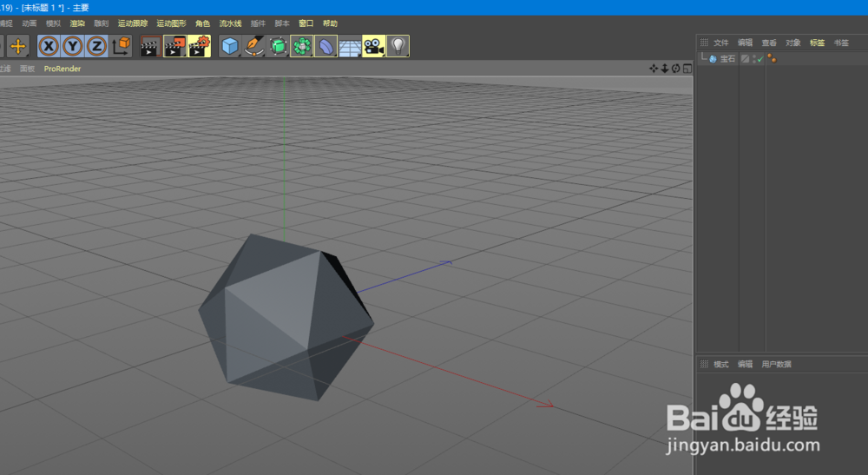
Task: Click the 宝石 object's blue gem icon
Action: [x=713, y=59]
